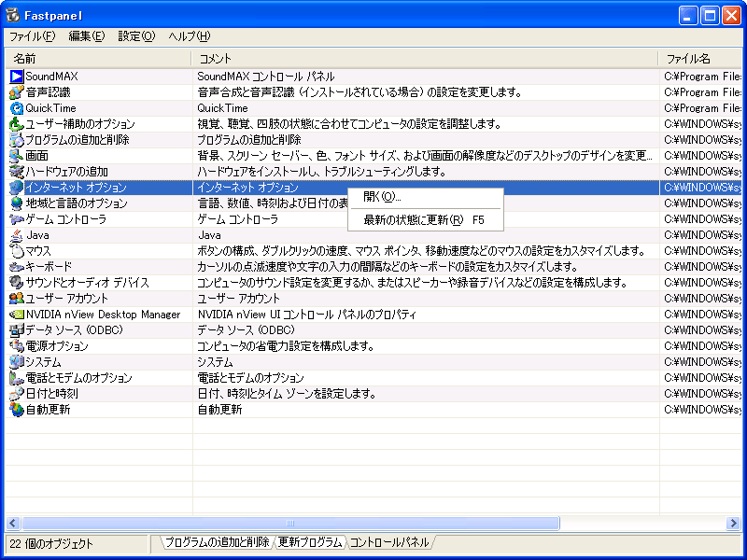Open the ヘルプ(H) menu
This screenshot has width=747, height=560.
pyautogui.click(x=190, y=36)
